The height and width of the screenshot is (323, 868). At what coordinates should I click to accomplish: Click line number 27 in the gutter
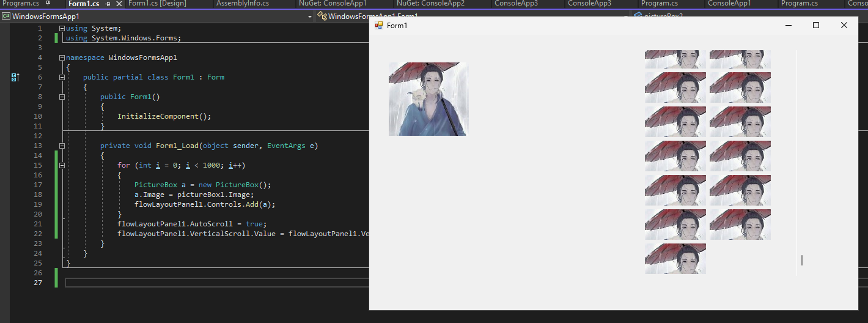(x=39, y=283)
